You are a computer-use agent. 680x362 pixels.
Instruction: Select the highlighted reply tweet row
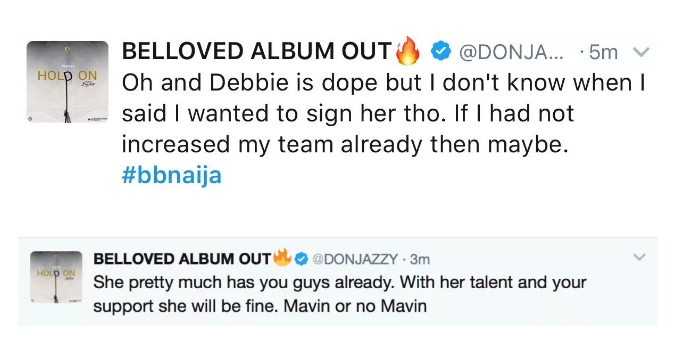(x=338, y=281)
